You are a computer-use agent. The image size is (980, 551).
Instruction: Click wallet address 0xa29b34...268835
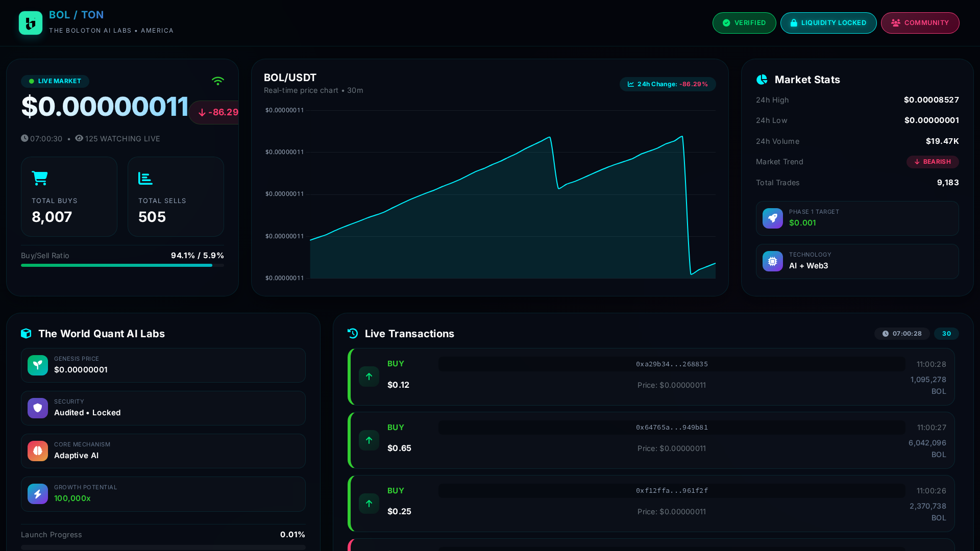tap(672, 364)
